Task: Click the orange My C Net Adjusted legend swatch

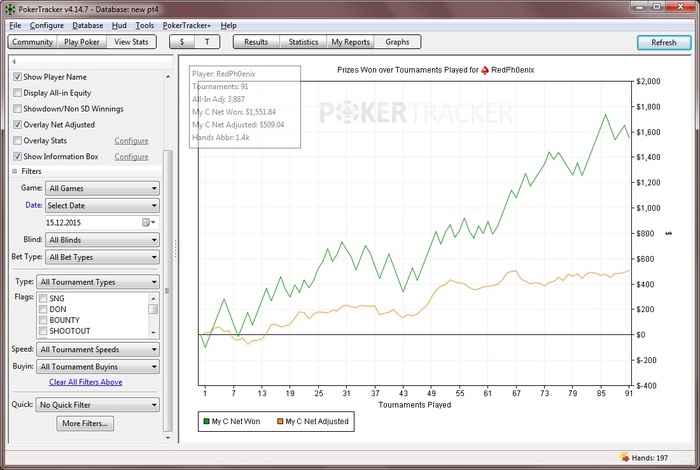Action: click(x=279, y=423)
